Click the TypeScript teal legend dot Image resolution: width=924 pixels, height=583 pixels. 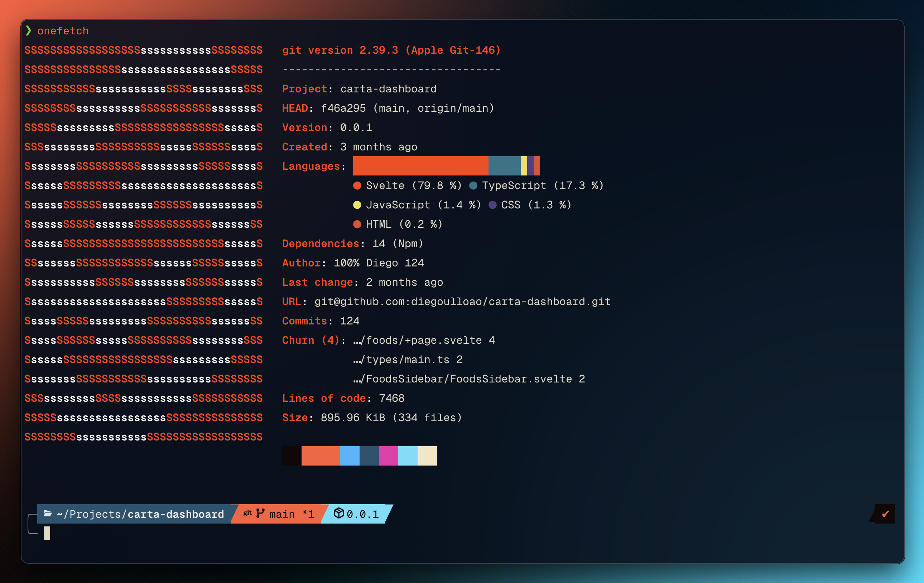473,186
